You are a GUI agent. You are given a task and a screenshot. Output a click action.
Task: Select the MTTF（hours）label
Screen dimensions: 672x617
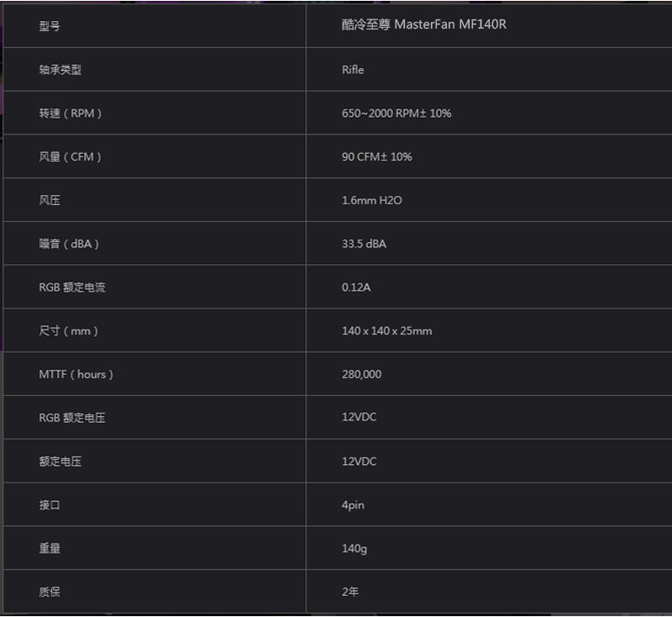click(76, 374)
